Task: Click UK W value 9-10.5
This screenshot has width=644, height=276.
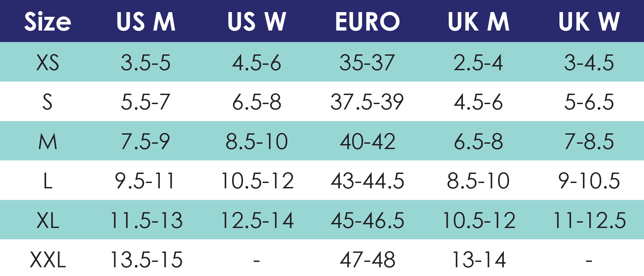Action: 589,181
